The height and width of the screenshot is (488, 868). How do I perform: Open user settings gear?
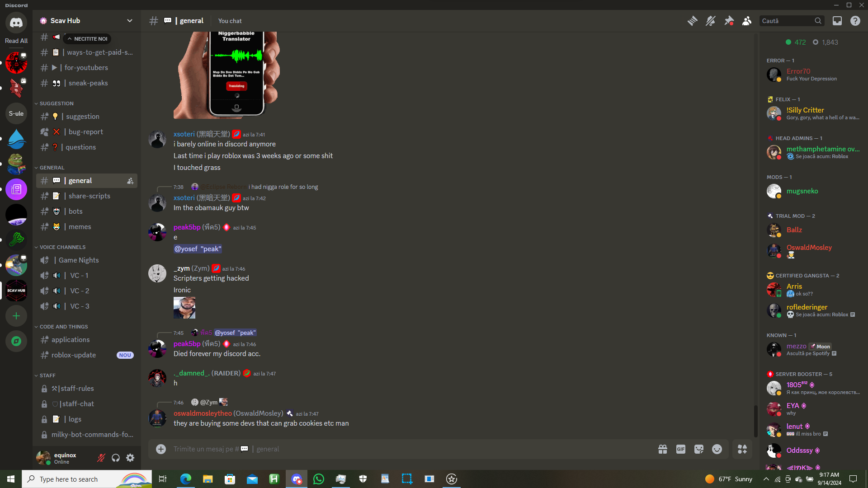[130, 458]
